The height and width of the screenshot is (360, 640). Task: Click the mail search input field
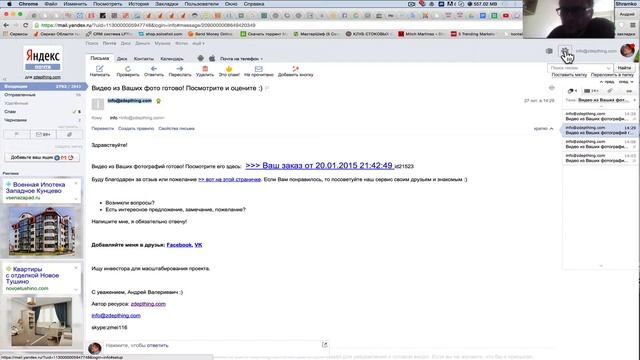click(x=580, y=68)
